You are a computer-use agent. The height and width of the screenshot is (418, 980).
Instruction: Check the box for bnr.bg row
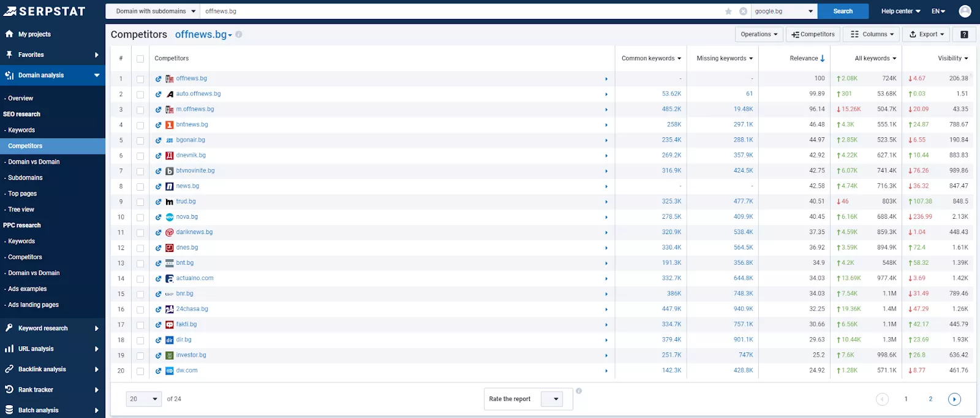(140, 294)
